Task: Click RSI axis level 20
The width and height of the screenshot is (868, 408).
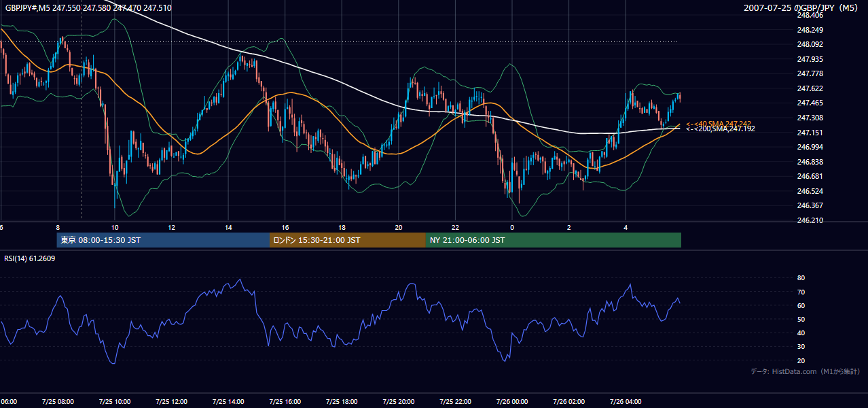Action: pyautogui.click(x=801, y=360)
